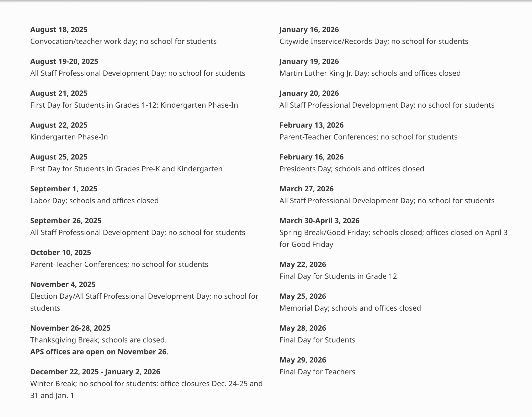The image size is (532, 417).
Task: Click the Winter Break description text
Action: (146, 384)
